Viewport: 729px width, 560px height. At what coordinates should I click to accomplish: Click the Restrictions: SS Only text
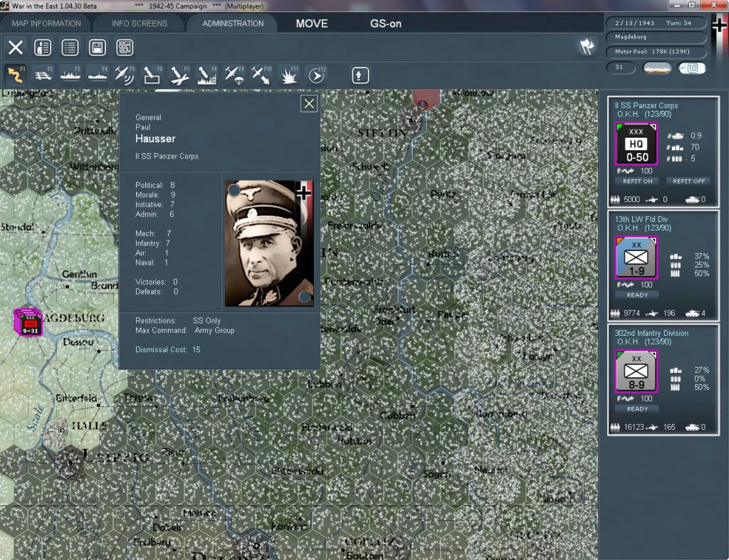pyautogui.click(x=178, y=321)
